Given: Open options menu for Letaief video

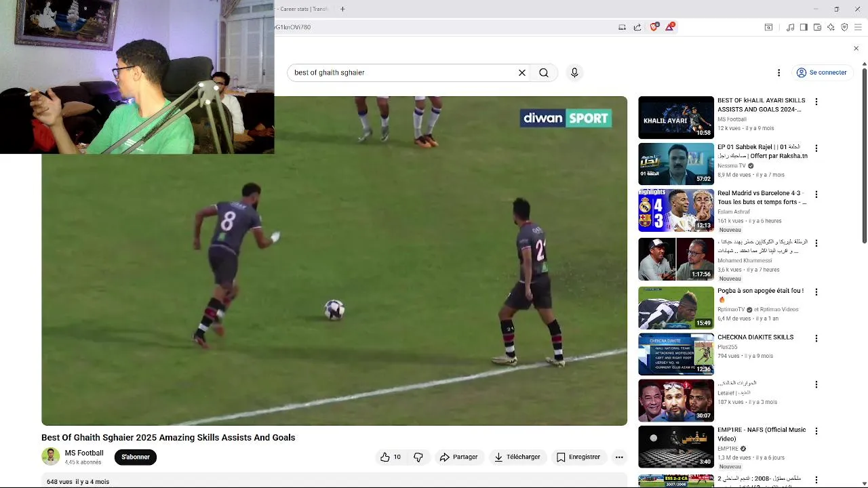Looking at the screenshot, I should pyautogui.click(x=816, y=384).
